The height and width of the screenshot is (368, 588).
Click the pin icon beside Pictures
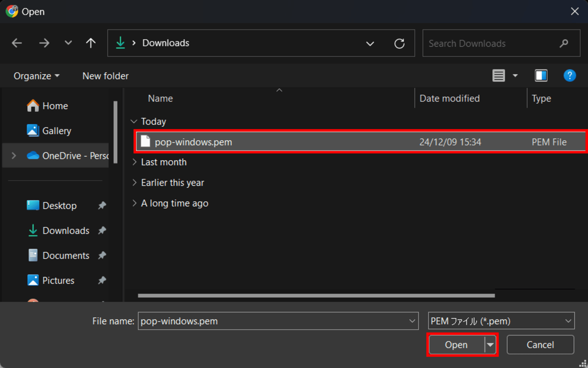102,280
